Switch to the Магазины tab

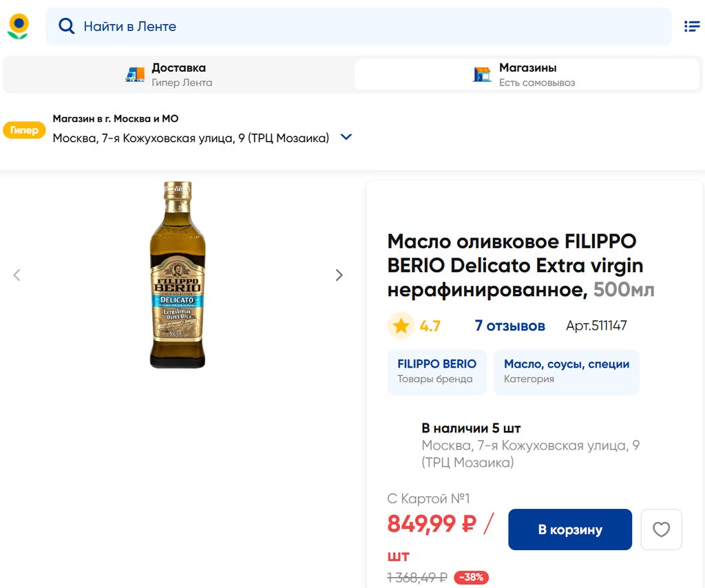click(527, 74)
